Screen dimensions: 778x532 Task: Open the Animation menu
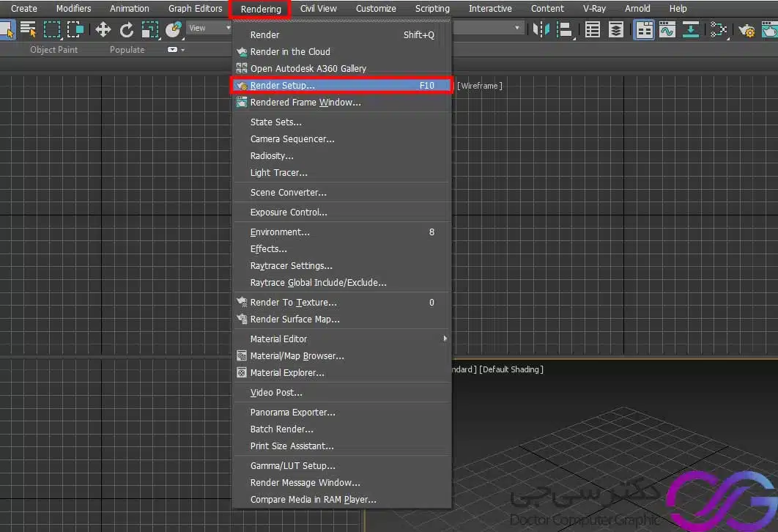coord(130,9)
